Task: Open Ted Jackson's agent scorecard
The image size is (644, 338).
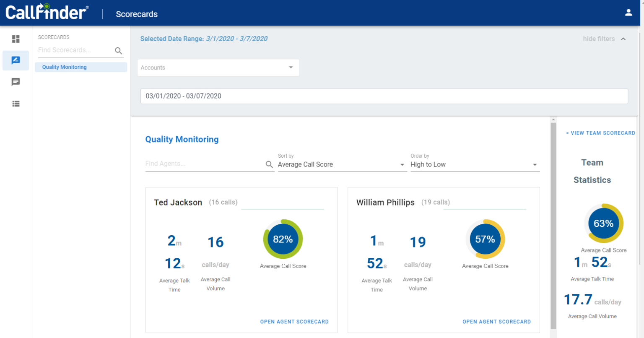Action: click(x=294, y=322)
